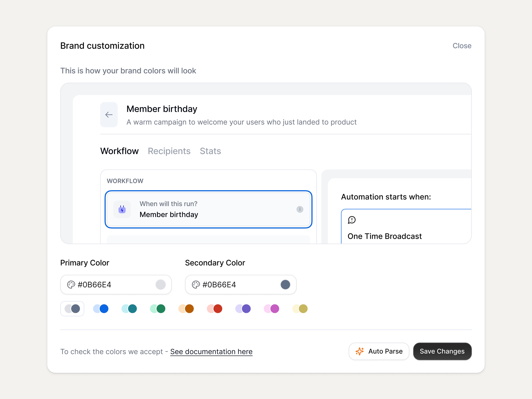Choose the One Time Broadcast option
The width and height of the screenshot is (532, 399).
click(406, 226)
